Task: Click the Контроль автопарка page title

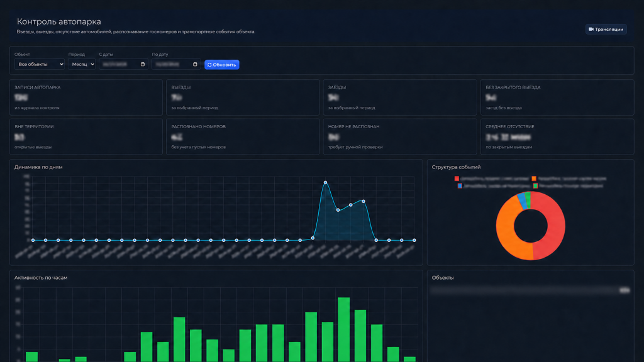Action: pos(58,21)
